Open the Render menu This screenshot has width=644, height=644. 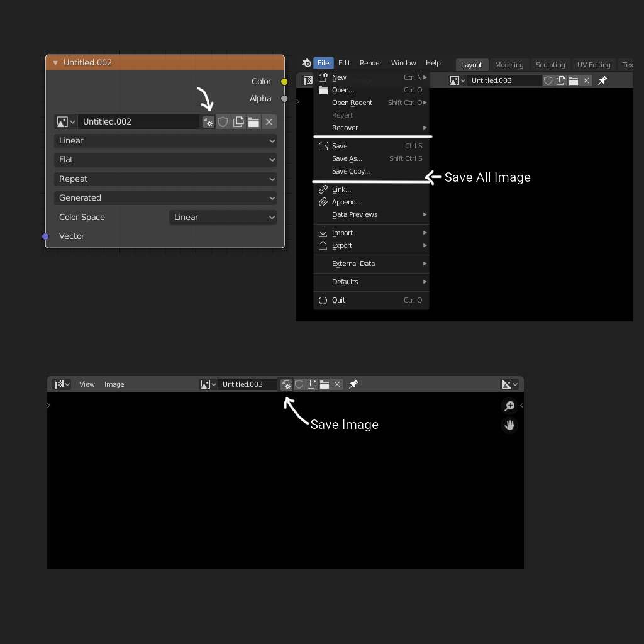coord(371,63)
